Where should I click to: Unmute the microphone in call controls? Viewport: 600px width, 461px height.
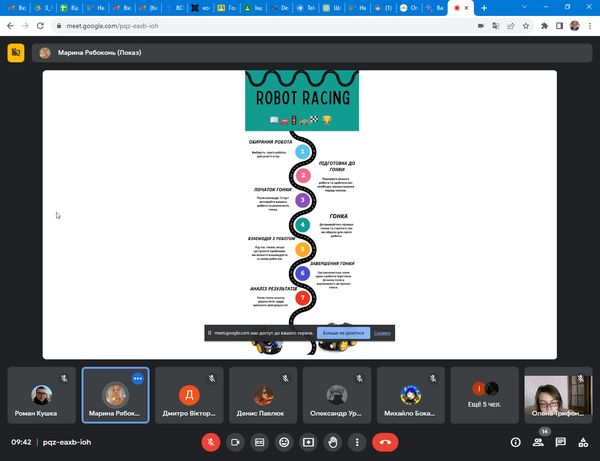[x=211, y=441]
